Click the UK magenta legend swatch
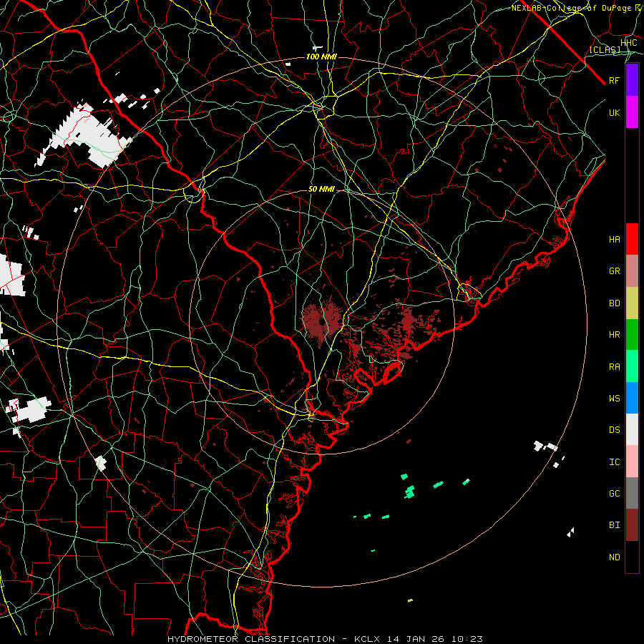This screenshot has height=644, width=644. [x=632, y=112]
